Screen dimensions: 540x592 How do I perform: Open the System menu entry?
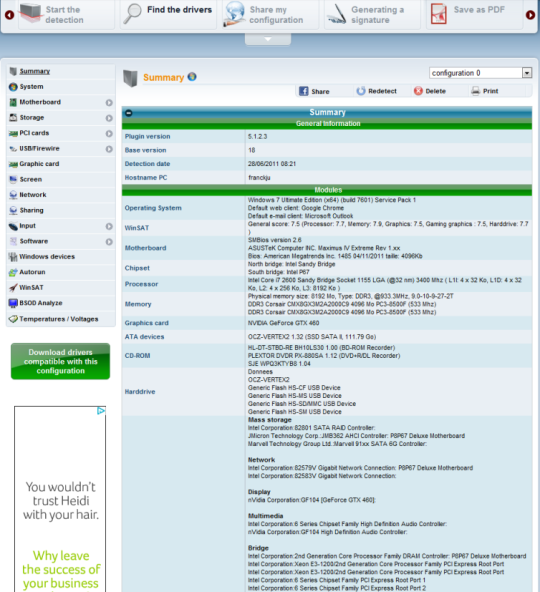click(x=31, y=86)
